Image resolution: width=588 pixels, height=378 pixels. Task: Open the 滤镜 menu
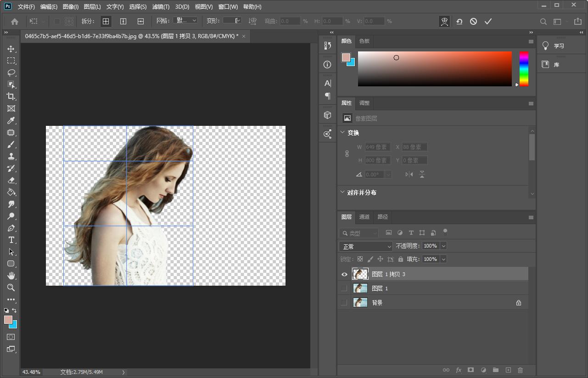[160, 6]
